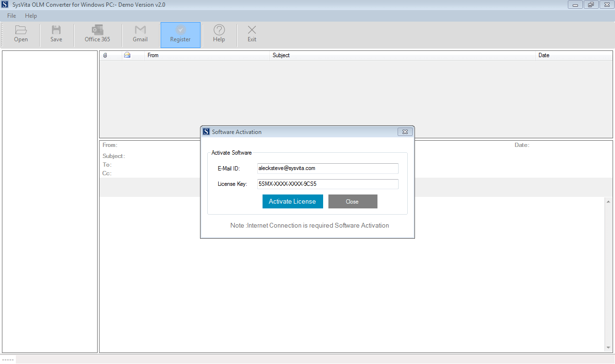Click the 'Subject:' label in preview header
Viewport: 615px width, 364px height.
point(113,156)
